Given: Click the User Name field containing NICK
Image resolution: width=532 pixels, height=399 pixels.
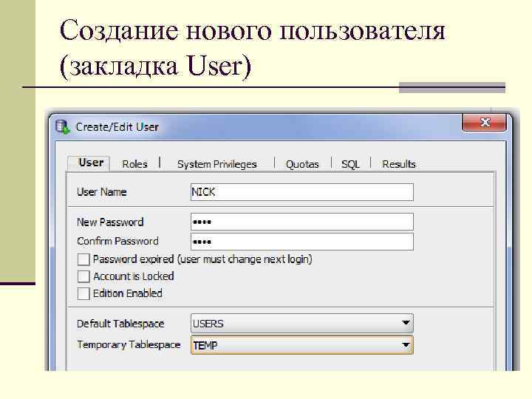Looking at the screenshot, I should 302,192.
